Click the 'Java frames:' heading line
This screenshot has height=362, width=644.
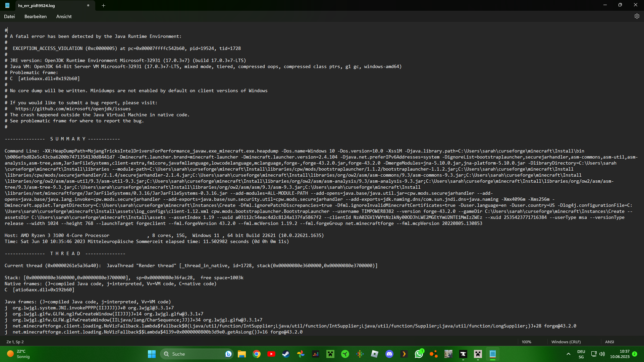(88, 302)
